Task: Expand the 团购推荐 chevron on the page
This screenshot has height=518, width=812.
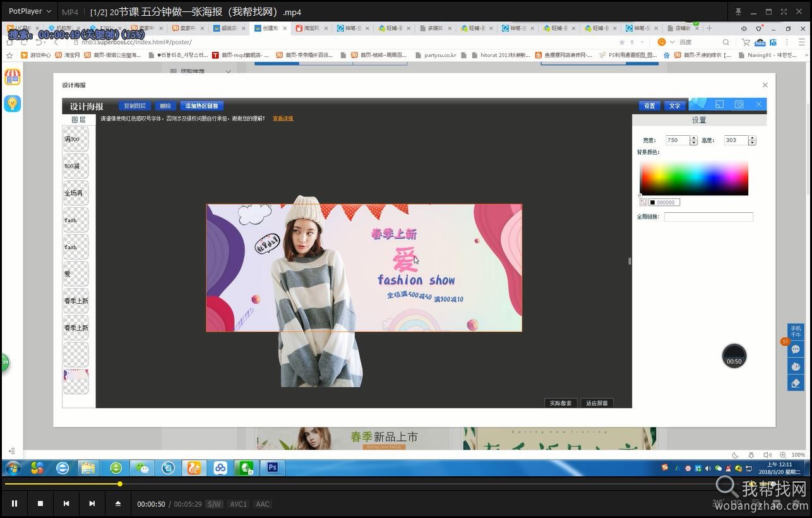Action: 228,71
